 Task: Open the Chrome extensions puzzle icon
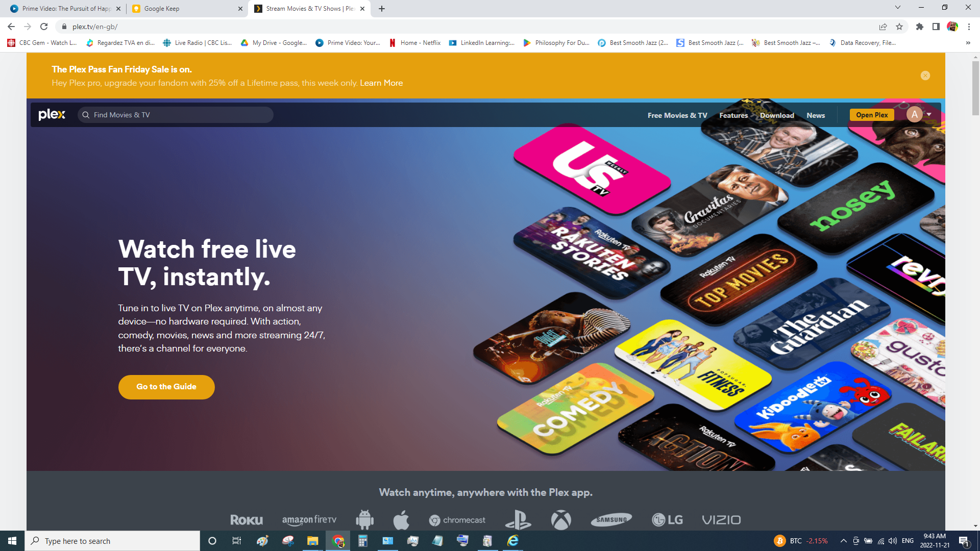coord(919,27)
